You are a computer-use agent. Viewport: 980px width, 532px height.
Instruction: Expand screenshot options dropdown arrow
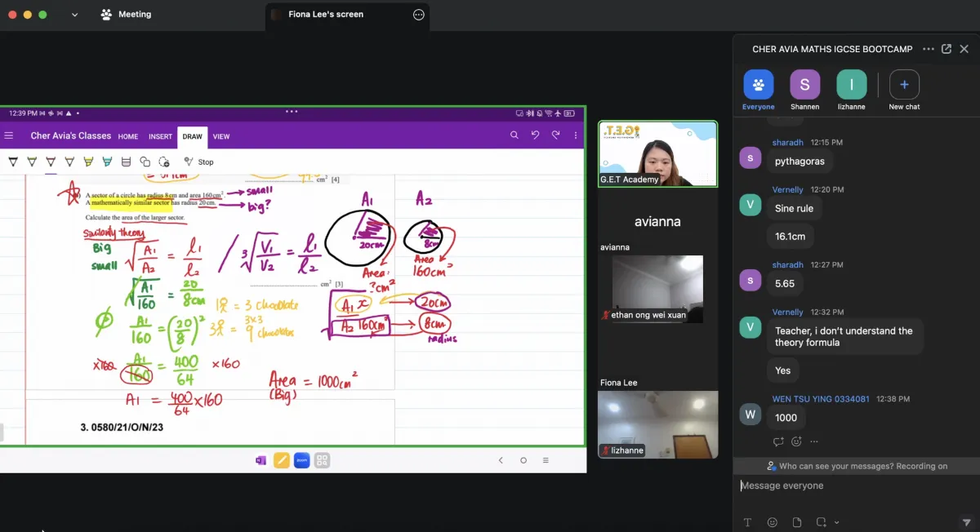click(x=836, y=522)
